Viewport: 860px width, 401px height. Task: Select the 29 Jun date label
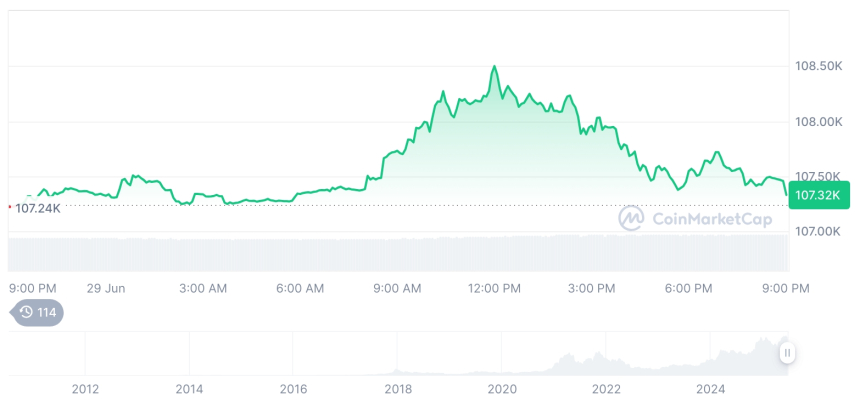tap(106, 288)
